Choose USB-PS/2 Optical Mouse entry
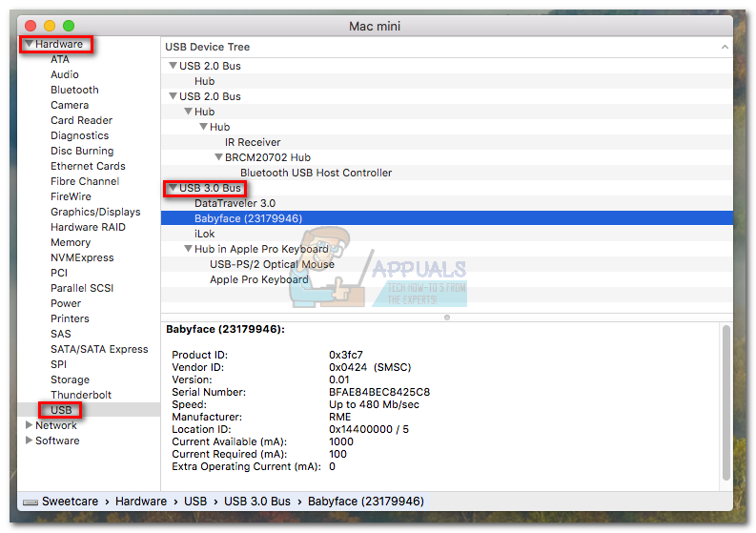The height and width of the screenshot is (533, 756). (x=272, y=264)
